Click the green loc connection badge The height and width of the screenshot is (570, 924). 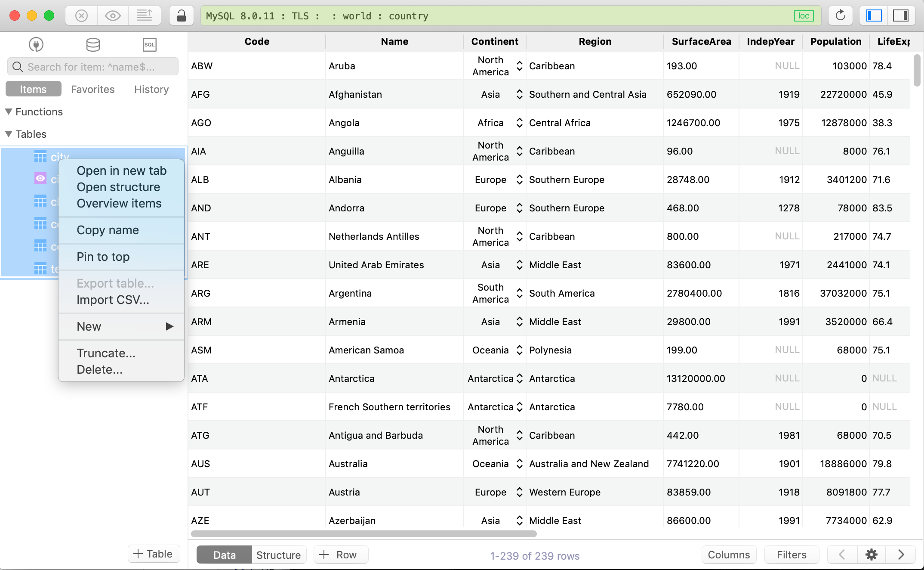pyautogui.click(x=804, y=15)
